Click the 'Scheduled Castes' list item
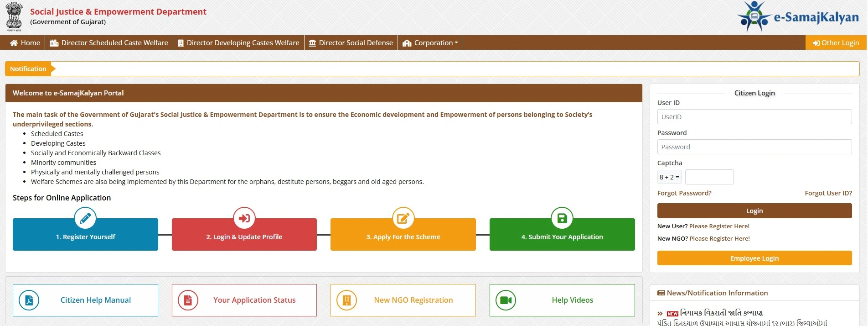Viewport: 868px width, 326px height. [57, 134]
